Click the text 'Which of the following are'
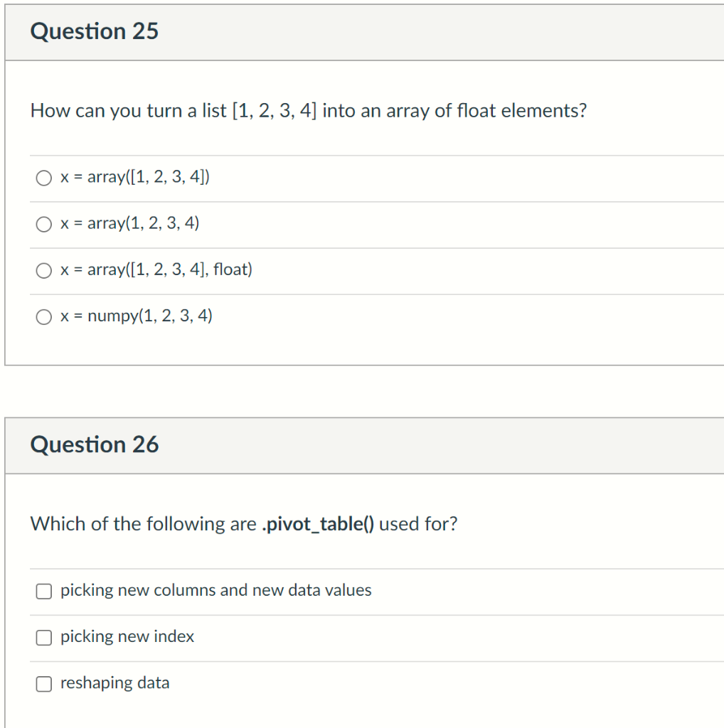 pyautogui.click(x=144, y=524)
